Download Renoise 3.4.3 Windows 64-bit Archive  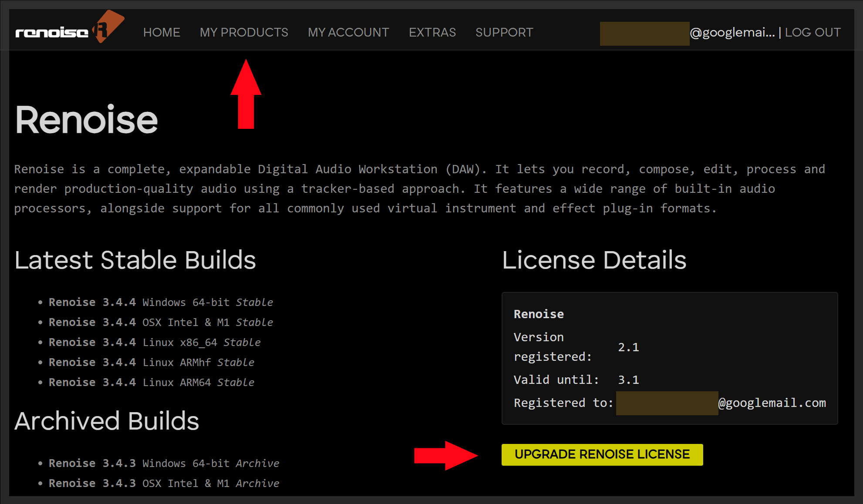(x=164, y=463)
